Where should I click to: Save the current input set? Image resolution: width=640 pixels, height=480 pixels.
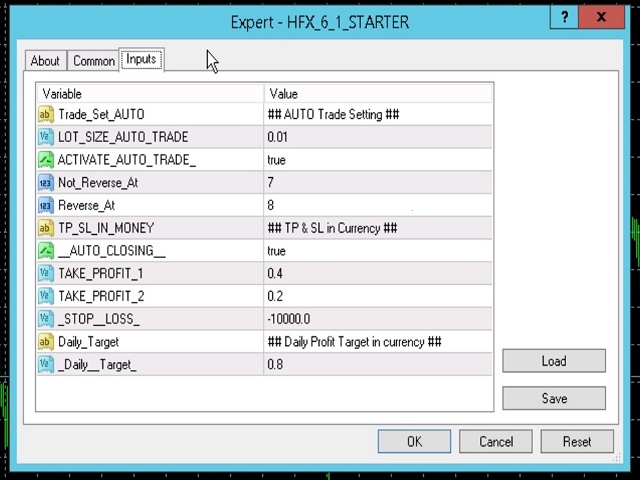(x=554, y=398)
